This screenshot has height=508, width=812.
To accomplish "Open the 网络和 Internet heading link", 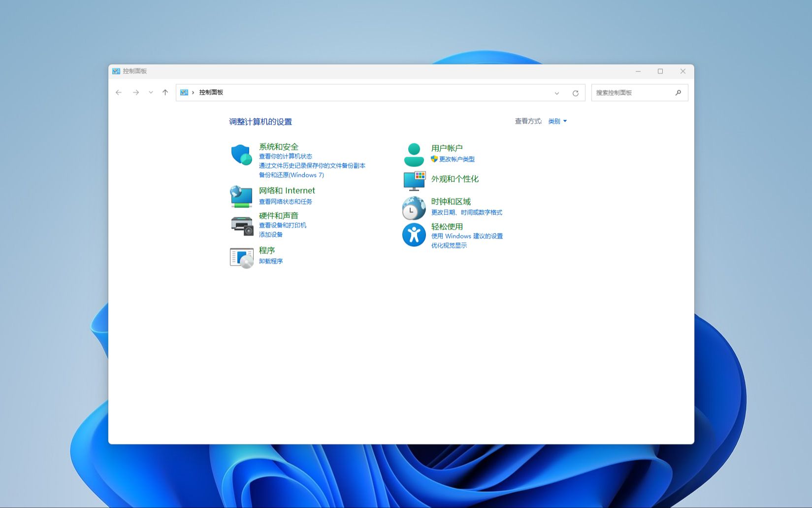I will click(287, 191).
